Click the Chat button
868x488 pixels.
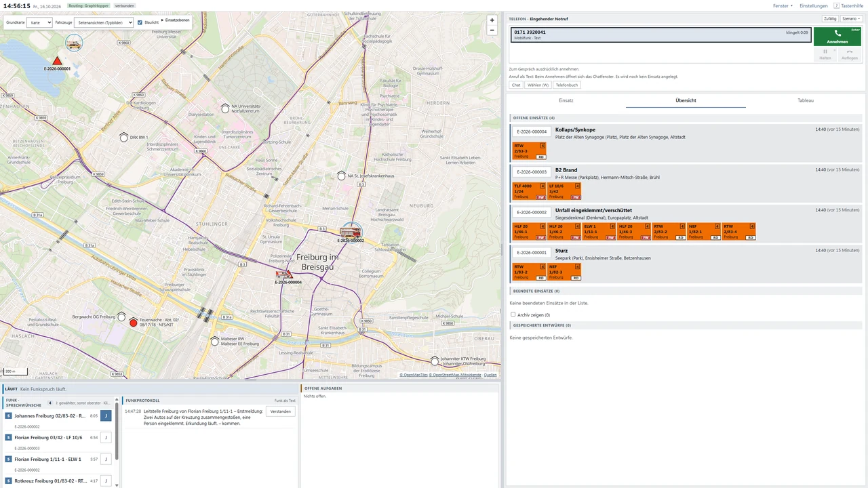[x=516, y=85]
